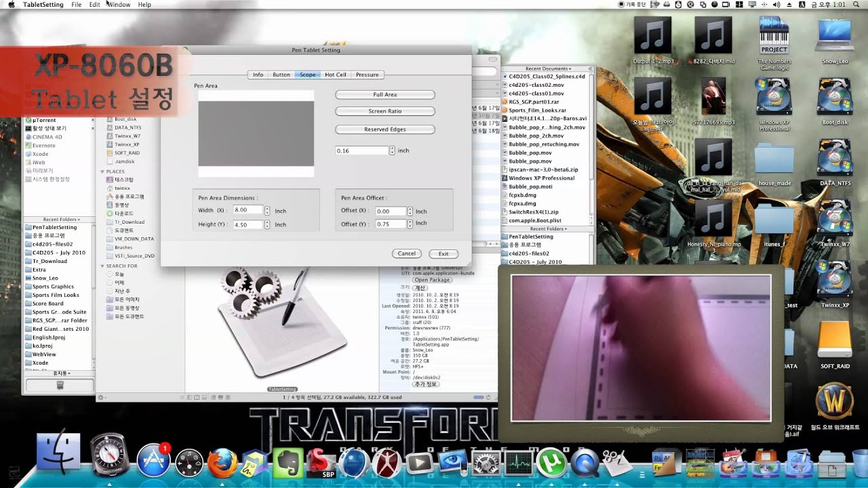Select Tr_Download in Finder sidebar
The width and height of the screenshot is (868, 488).
(129, 222)
